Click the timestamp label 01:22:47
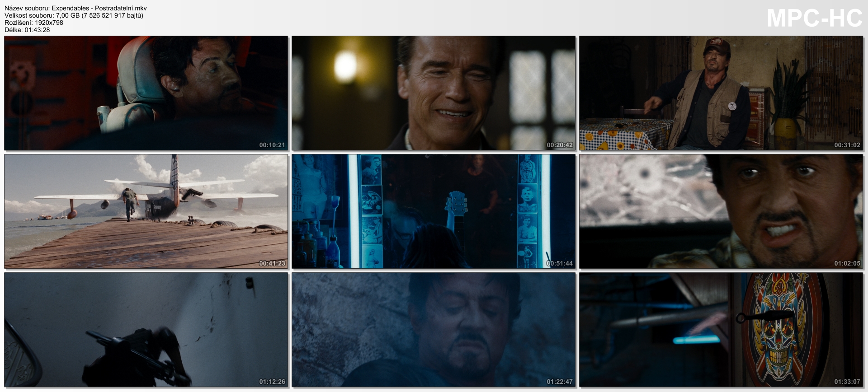Viewport: 868px width, 392px height. (560, 382)
